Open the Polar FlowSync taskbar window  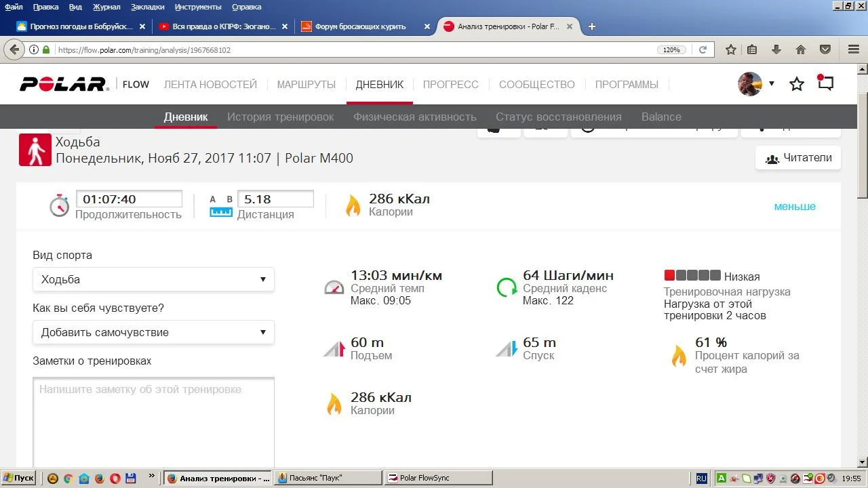437,478
